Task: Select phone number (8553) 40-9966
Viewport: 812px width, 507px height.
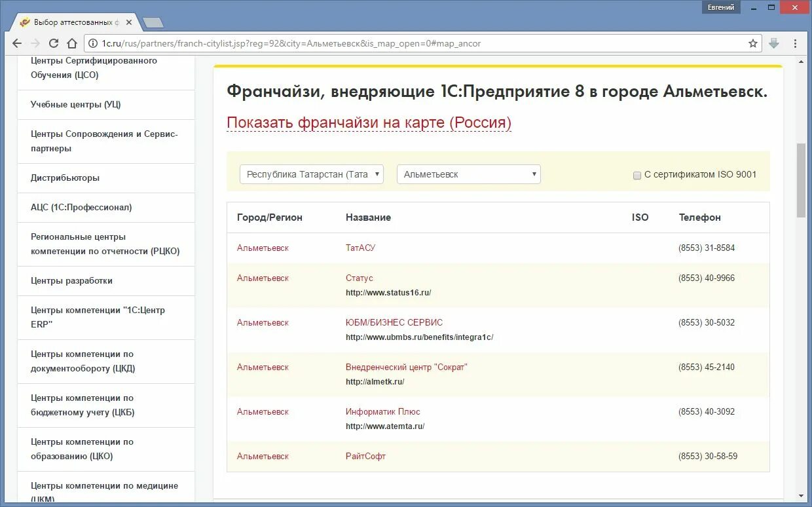Action: pyautogui.click(x=707, y=278)
